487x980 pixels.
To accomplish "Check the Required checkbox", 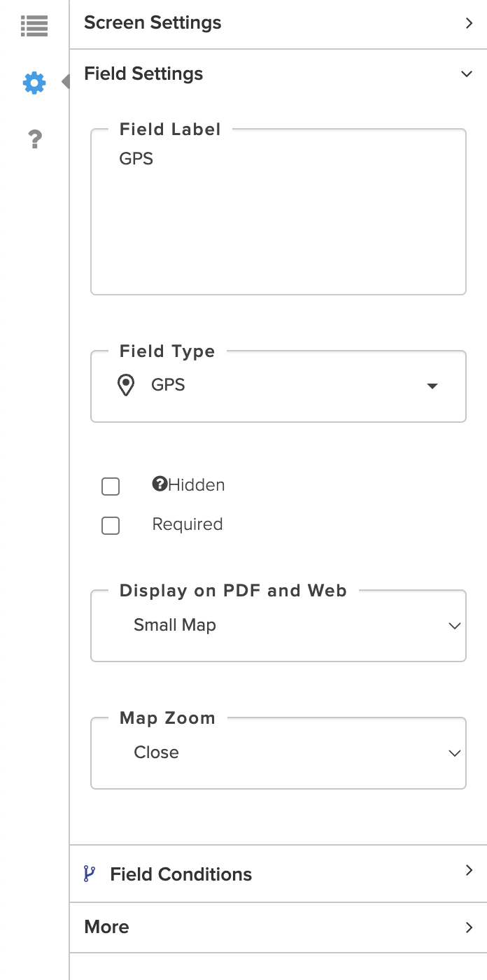I will pos(111,525).
